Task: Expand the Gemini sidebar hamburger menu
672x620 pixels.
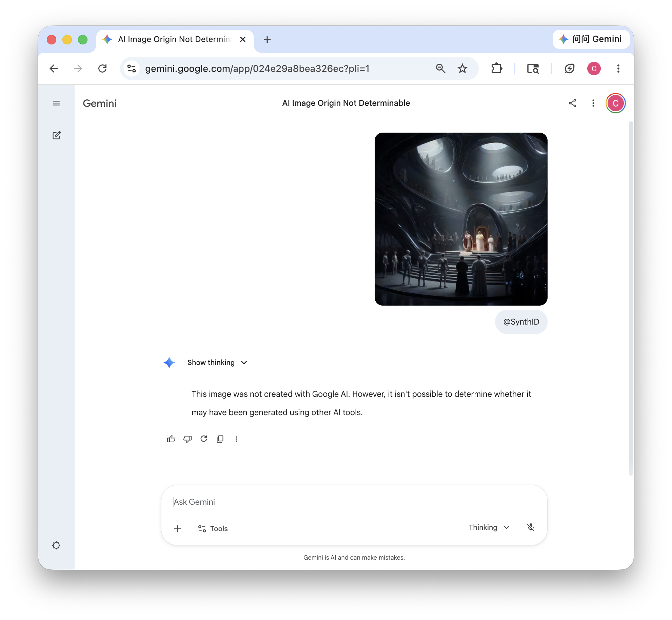Action: click(56, 103)
